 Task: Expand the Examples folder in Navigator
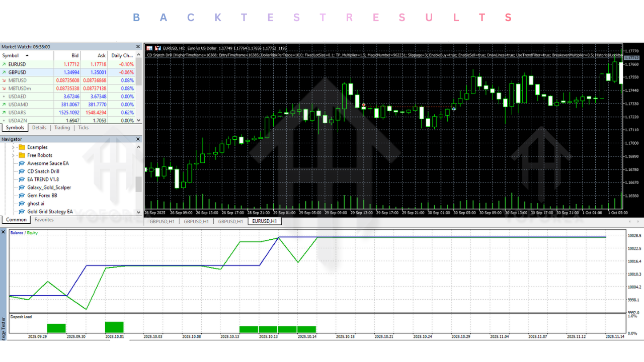pos(13,147)
